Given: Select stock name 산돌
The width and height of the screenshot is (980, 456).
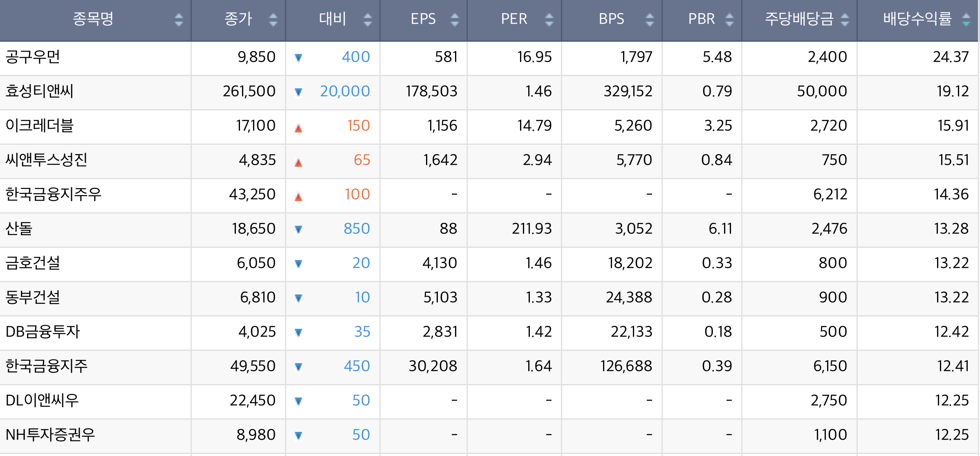Looking at the screenshot, I should point(19,229).
